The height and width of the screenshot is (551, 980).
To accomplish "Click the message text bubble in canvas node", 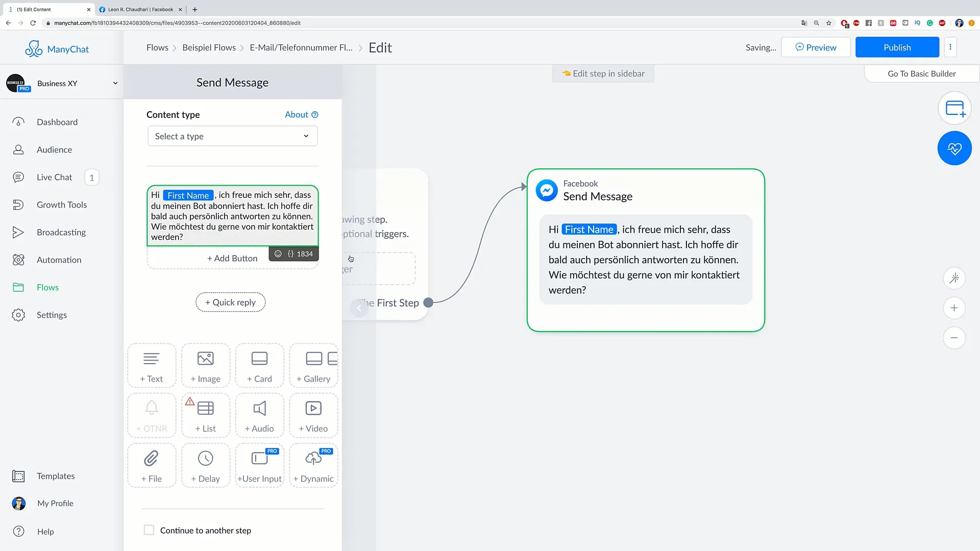I will pos(646,260).
